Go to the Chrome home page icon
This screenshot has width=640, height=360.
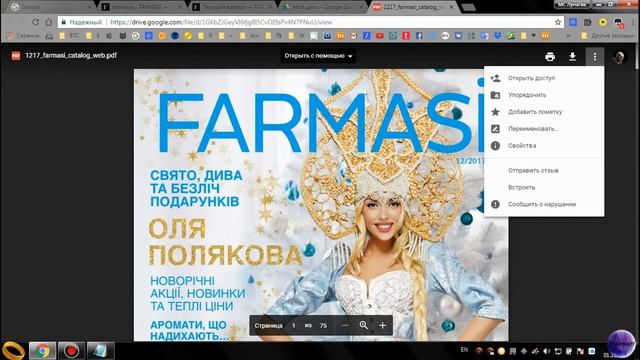pos(49,22)
